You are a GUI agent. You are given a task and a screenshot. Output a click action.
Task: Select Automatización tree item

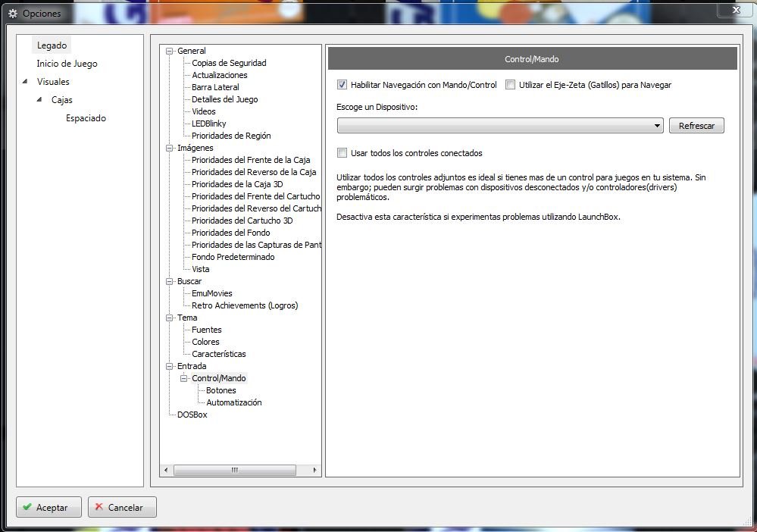pos(233,402)
